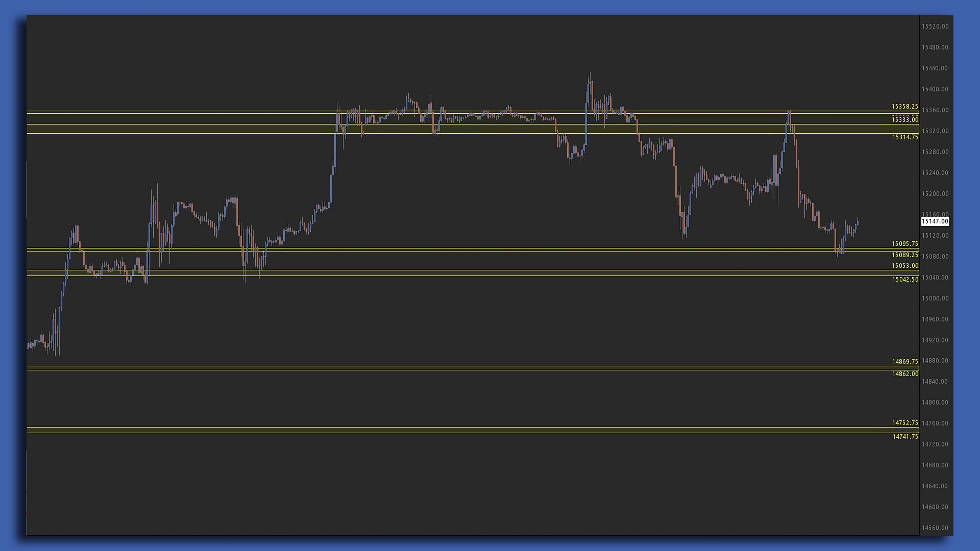Viewport: 980px width, 551px height.
Task: Click 15440.00 on the price axis
Action: pos(935,68)
